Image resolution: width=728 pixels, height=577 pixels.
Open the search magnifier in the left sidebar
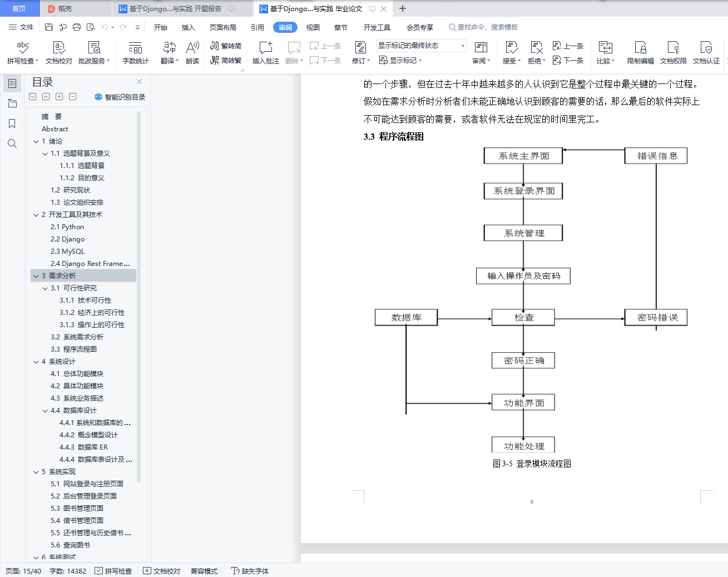coord(12,144)
